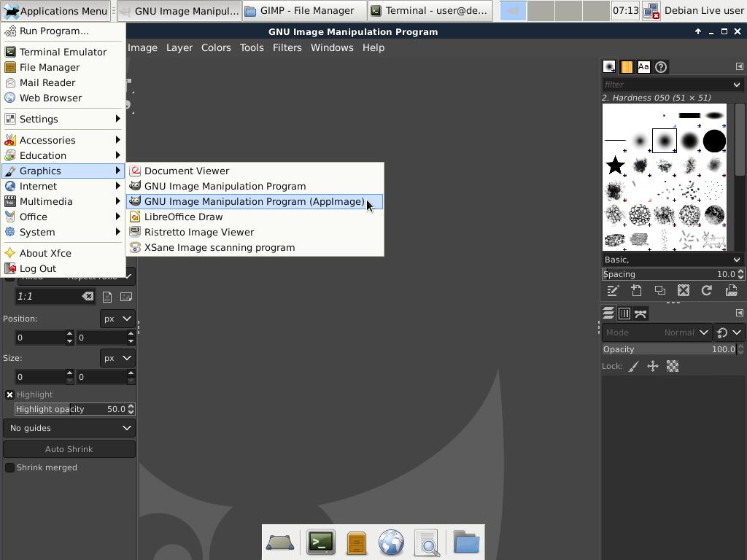Open the Fonts tab (Aa icon)
Viewport: 747px width, 560px height.
click(x=643, y=66)
